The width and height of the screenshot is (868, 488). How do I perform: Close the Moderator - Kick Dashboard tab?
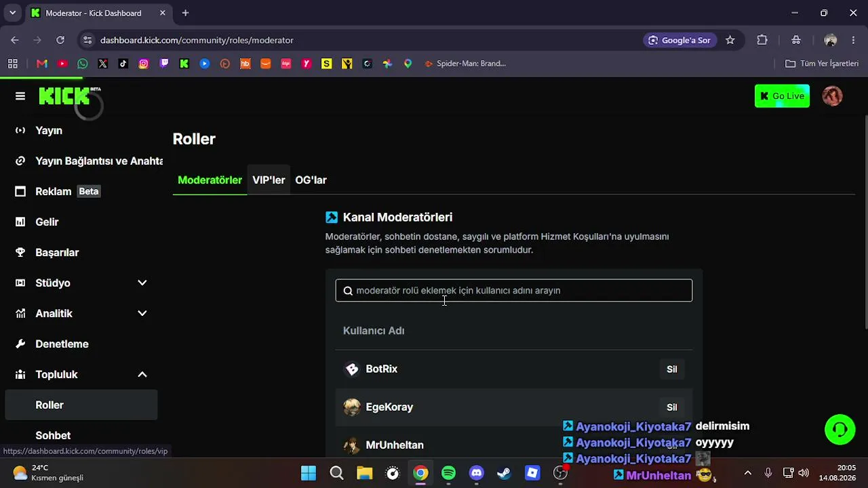pyautogui.click(x=163, y=13)
